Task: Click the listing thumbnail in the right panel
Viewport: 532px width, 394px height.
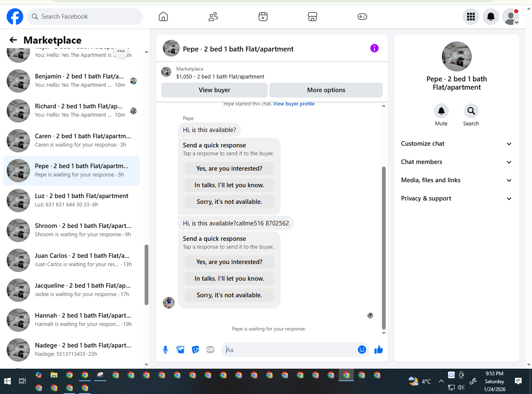Action: [457, 56]
